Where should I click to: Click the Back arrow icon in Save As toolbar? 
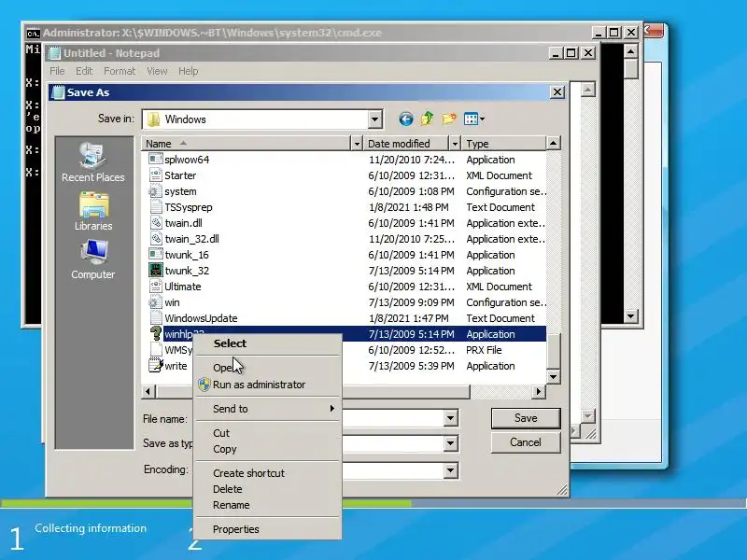click(x=405, y=119)
